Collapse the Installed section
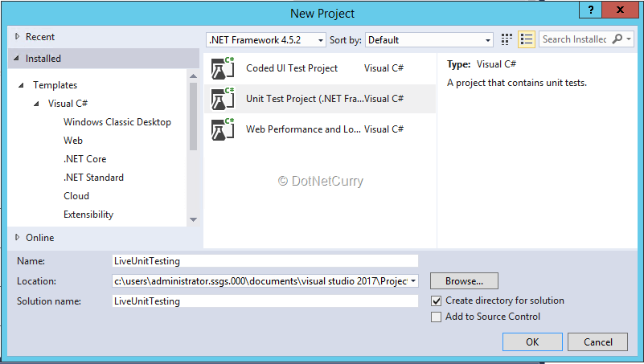Screen dimensions: 644x364 pos(16,59)
